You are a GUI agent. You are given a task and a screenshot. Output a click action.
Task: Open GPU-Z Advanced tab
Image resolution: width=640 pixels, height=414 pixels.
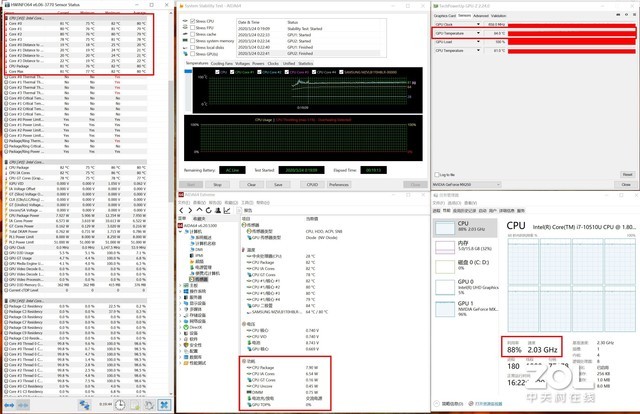tap(480, 16)
